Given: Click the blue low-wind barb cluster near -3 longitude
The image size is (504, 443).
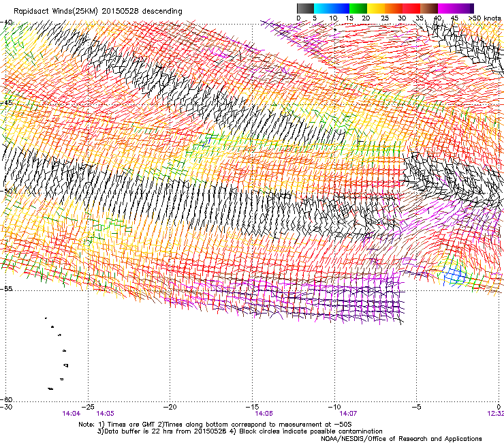Looking at the screenshot, I should 455,275.
